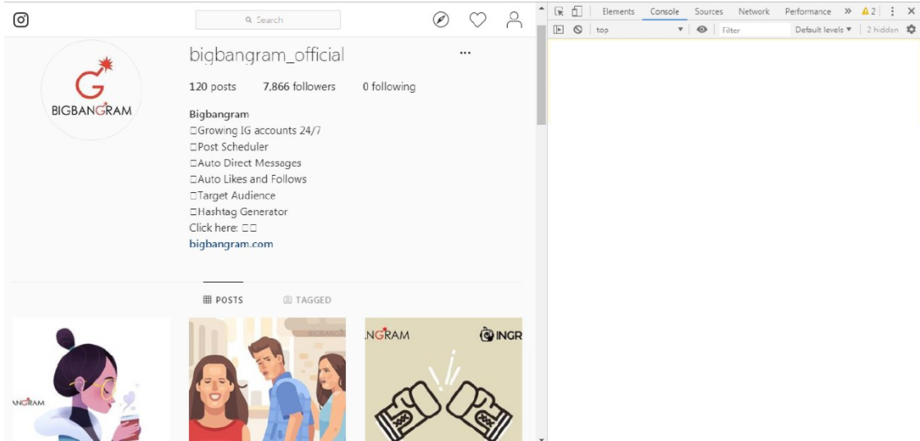Open the boxing gloves post
920x441 pixels.
(444, 379)
